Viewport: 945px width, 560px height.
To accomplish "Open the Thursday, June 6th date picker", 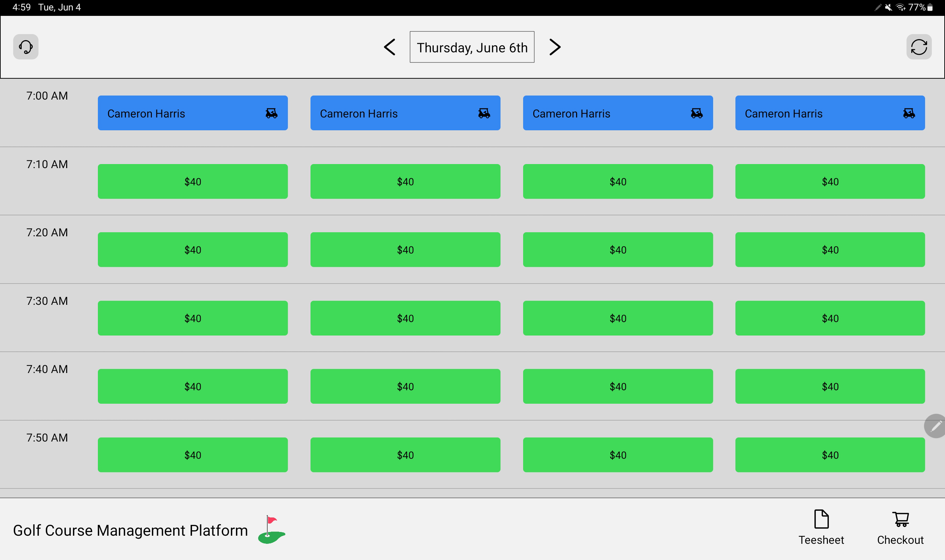I will (472, 47).
